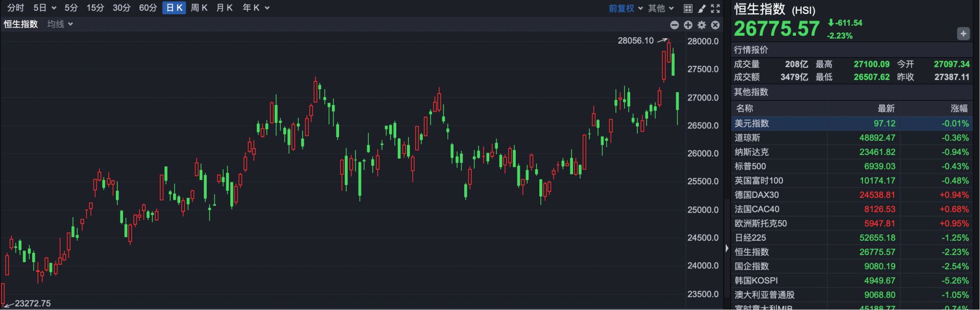
Task: Add 恒生指数 to watchlist with plus button
Action: [x=963, y=34]
